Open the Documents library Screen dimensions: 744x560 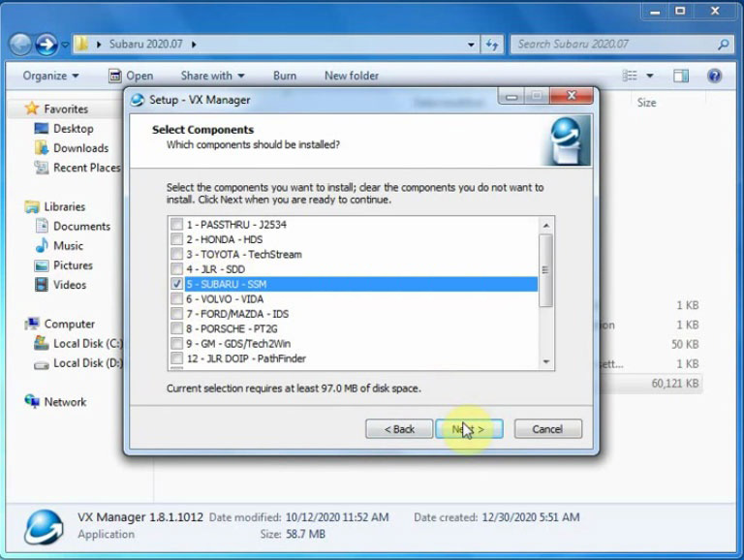[x=81, y=227]
